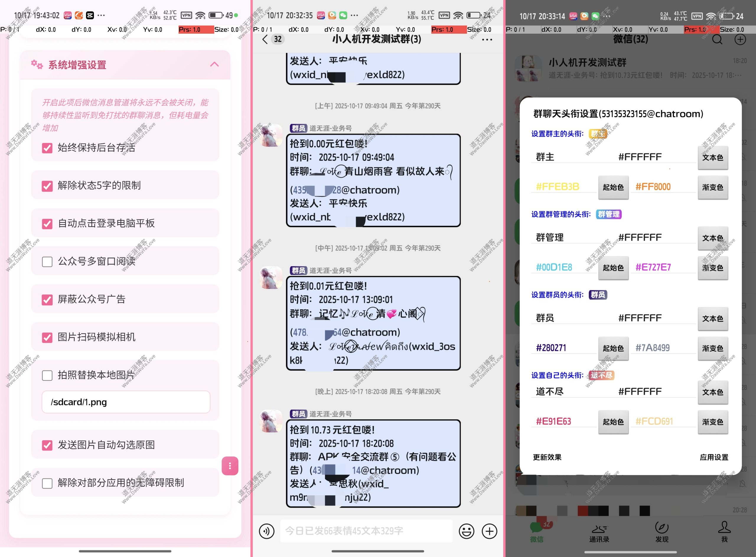Tap 文本色 button for 群主 title
This screenshot has width=756, height=557.
[713, 157]
